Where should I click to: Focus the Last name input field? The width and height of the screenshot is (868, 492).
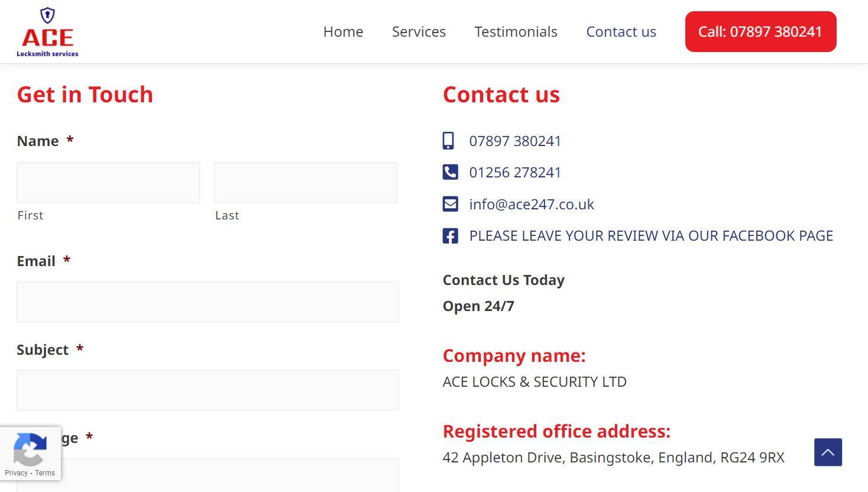(306, 183)
